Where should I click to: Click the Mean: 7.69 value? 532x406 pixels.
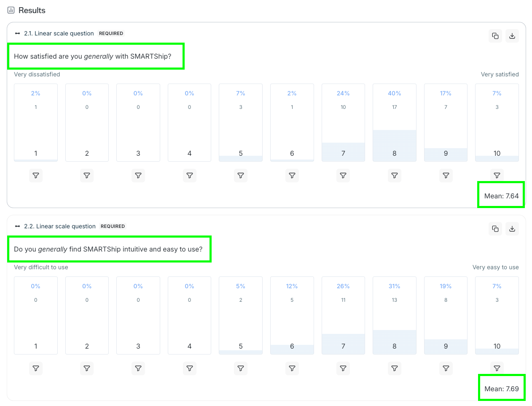click(x=502, y=389)
